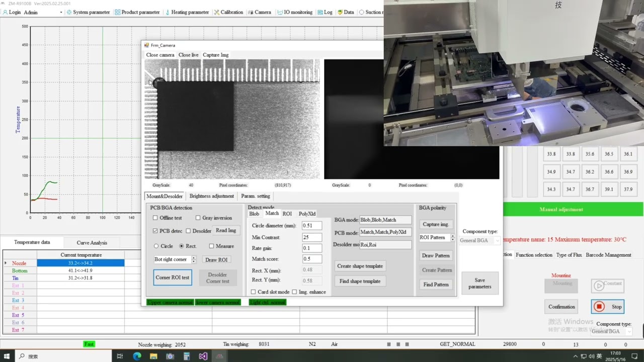
Task: Open the Camera toolbar item
Action: click(259, 12)
